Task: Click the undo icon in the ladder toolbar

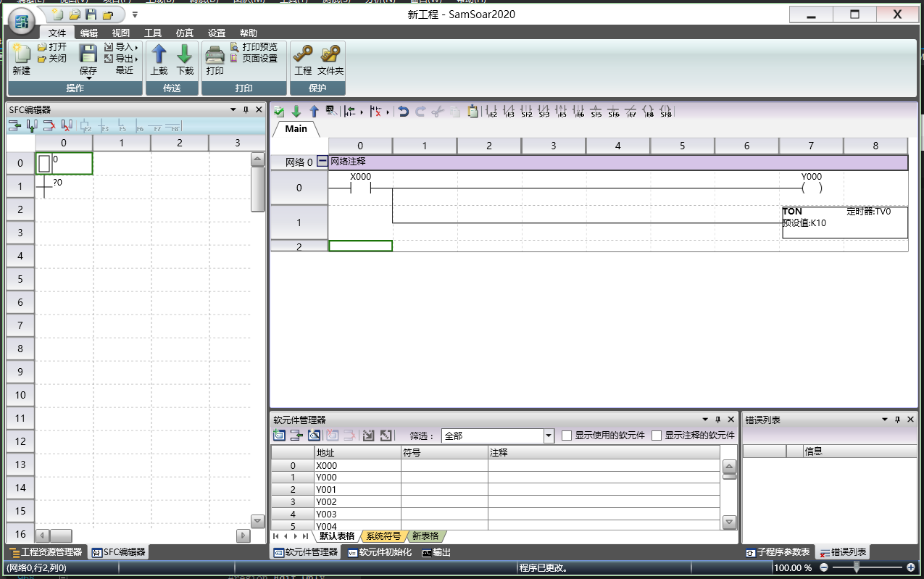Action: [404, 112]
